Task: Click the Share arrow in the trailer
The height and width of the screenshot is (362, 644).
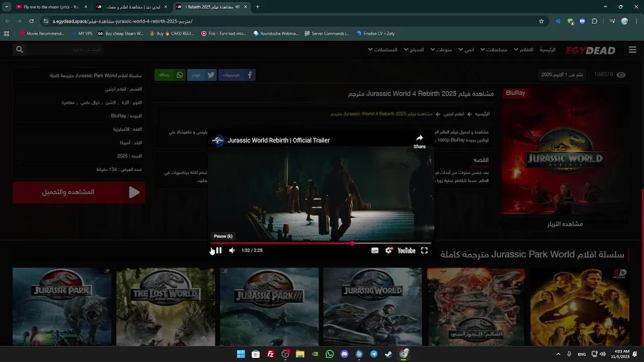Action: point(420,141)
